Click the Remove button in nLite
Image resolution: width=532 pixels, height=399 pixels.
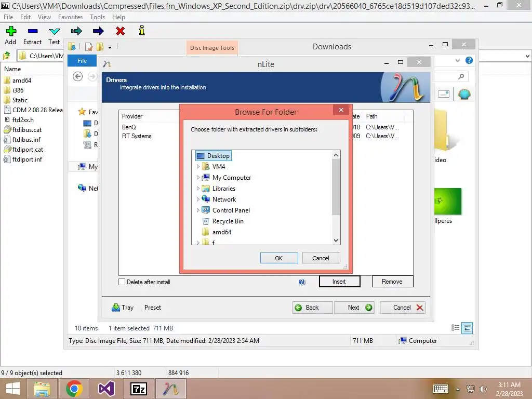[x=392, y=281]
